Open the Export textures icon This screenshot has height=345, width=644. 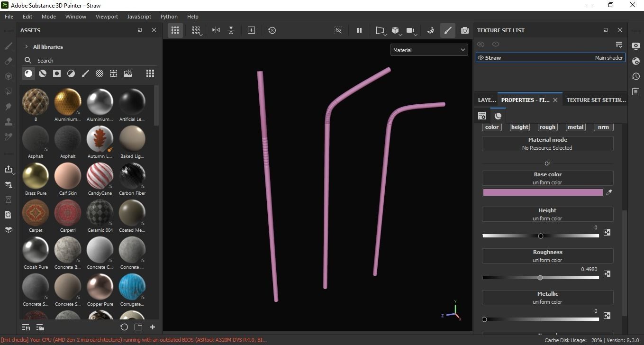[x=8, y=169]
